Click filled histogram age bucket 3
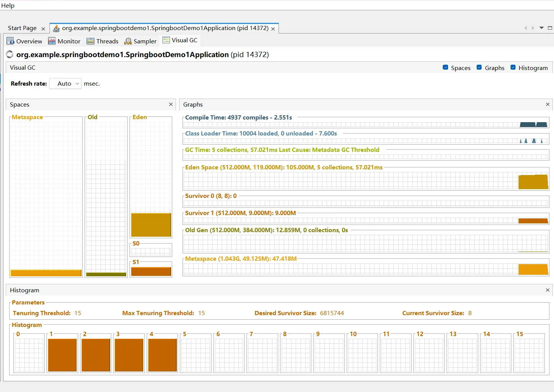The width and height of the screenshot is (554, 392). [x=129, y=355]
